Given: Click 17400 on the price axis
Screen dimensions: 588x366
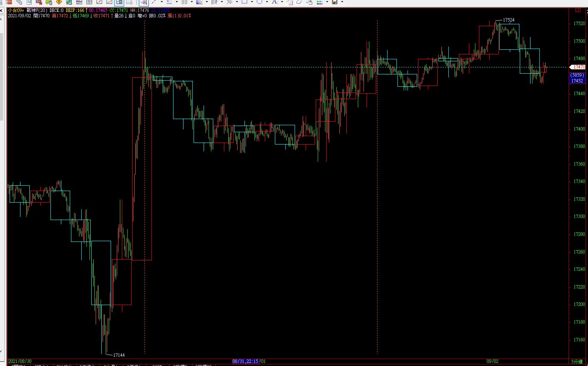Looking at the screenshot, I should coord(579,129).
